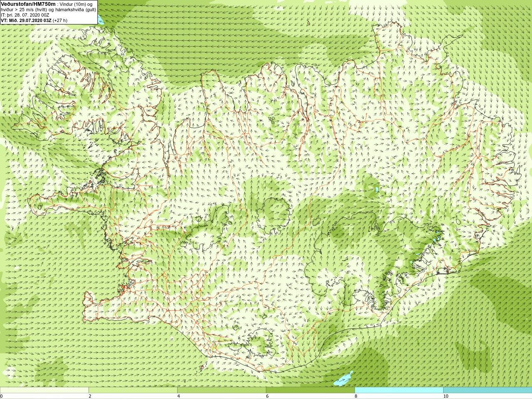Click the medium green 4–6 m/s legend segment
Screen dimensions: 532x399
[x=222, y=390]
